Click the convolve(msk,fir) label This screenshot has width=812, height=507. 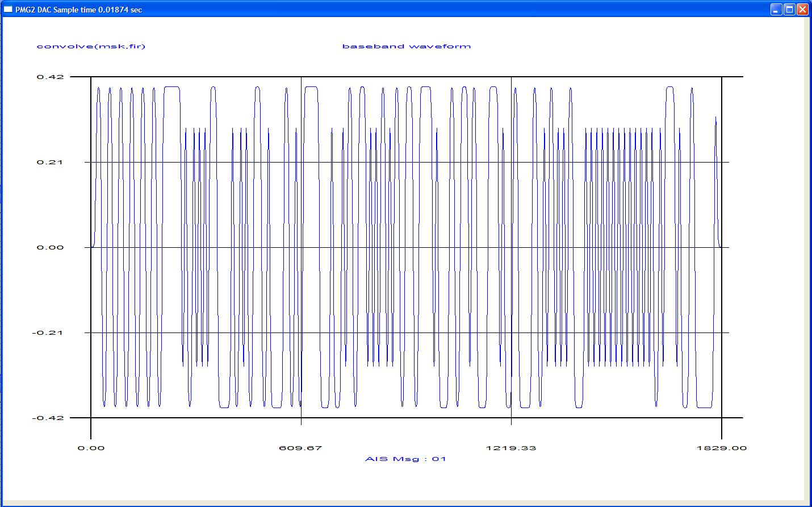[x=91, y=46]
